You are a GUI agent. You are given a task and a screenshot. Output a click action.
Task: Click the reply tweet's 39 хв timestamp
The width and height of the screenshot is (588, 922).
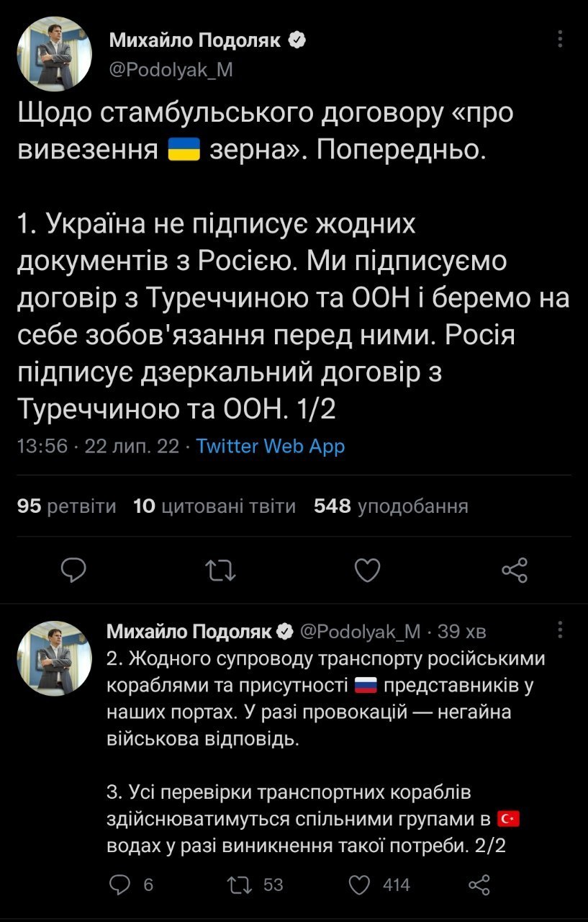click(462, 632)
